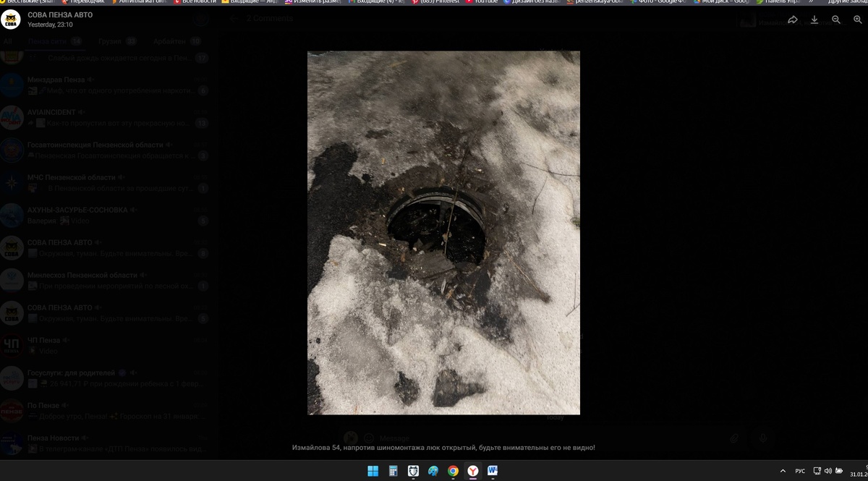This screenshot has width=868, height=481.
Task: Open Microsoft Word from the taskbar
Action: pos(493,471)
